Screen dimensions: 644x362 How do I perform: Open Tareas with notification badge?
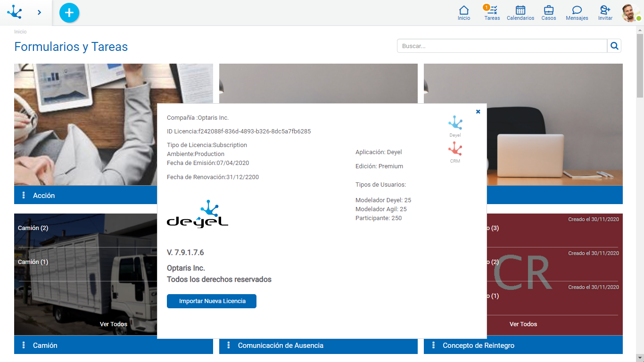pyautogui.click(x=492, y=13)
